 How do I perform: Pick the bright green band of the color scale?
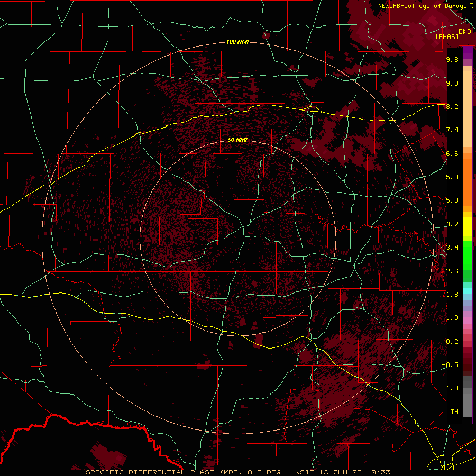pos(467,255)
